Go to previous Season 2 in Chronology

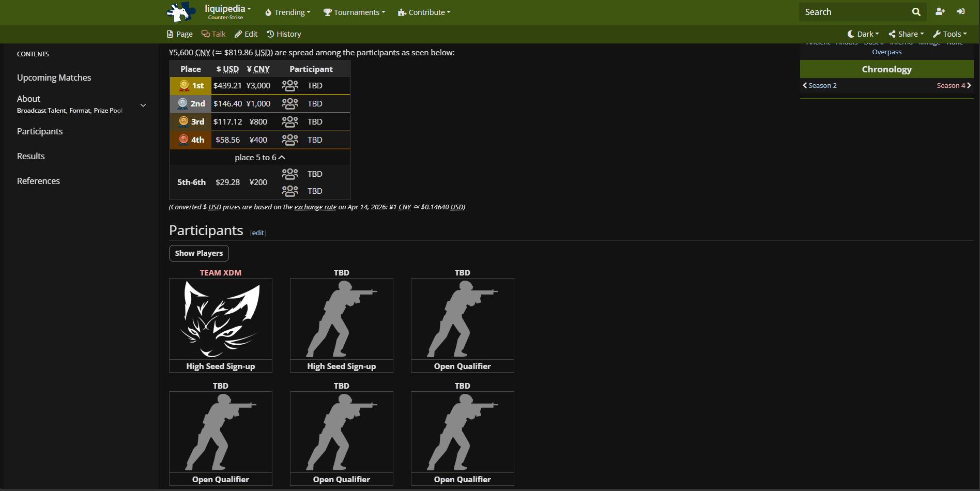pyautogui.click(x=820, y=86)
